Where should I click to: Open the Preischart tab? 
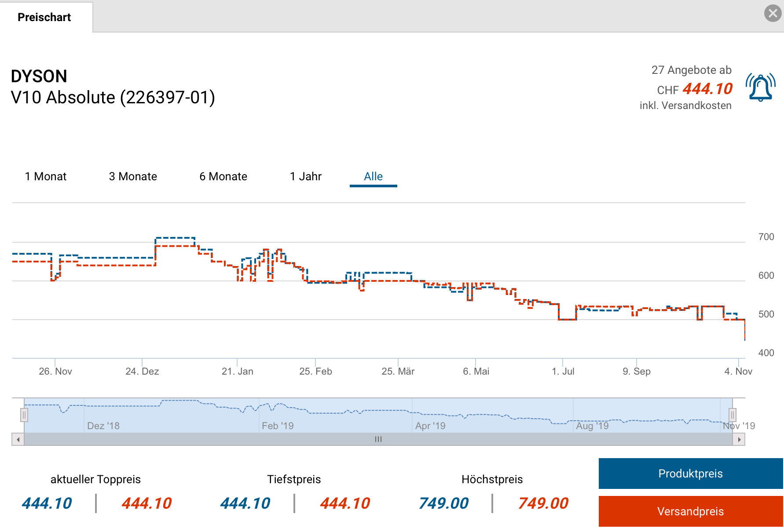click(x=44, y=17)
